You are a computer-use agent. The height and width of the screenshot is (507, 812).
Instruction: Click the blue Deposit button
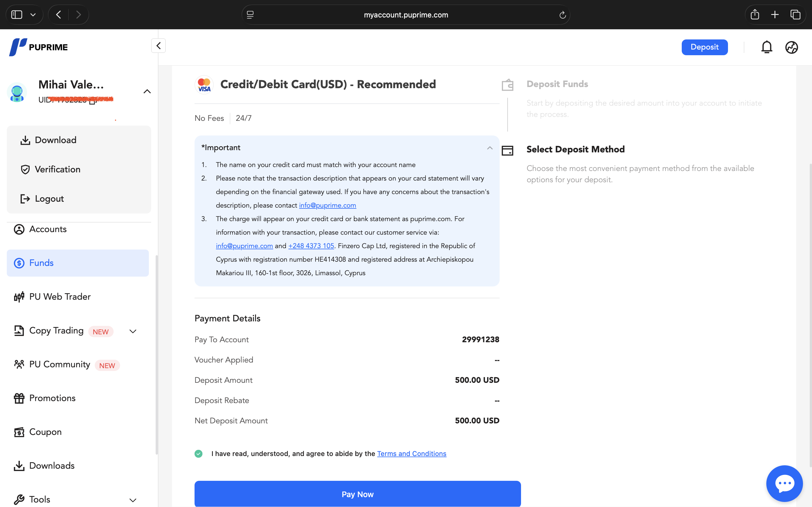(705, 47)
